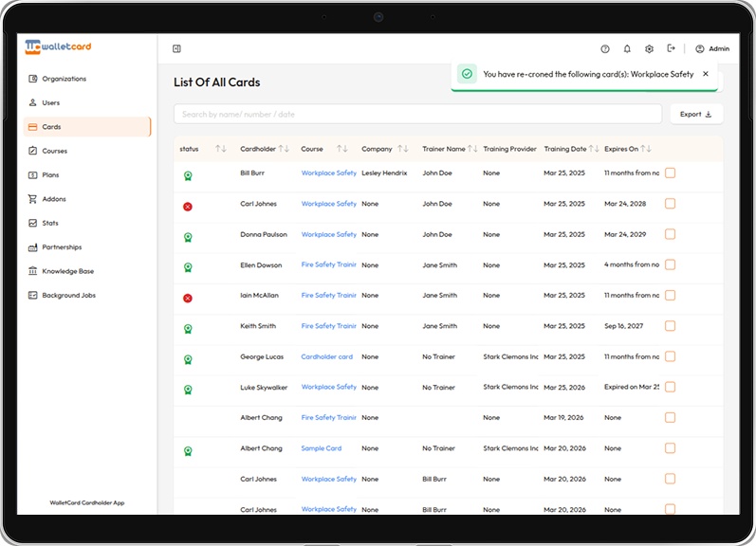Go to Users in the sidebar

tap(86, 102)
